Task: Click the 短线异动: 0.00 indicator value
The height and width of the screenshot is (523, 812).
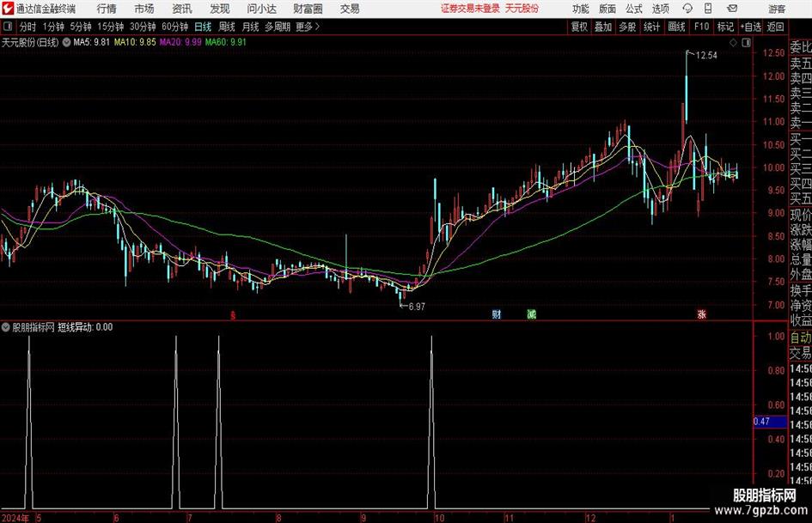Action: pos(85,326)
